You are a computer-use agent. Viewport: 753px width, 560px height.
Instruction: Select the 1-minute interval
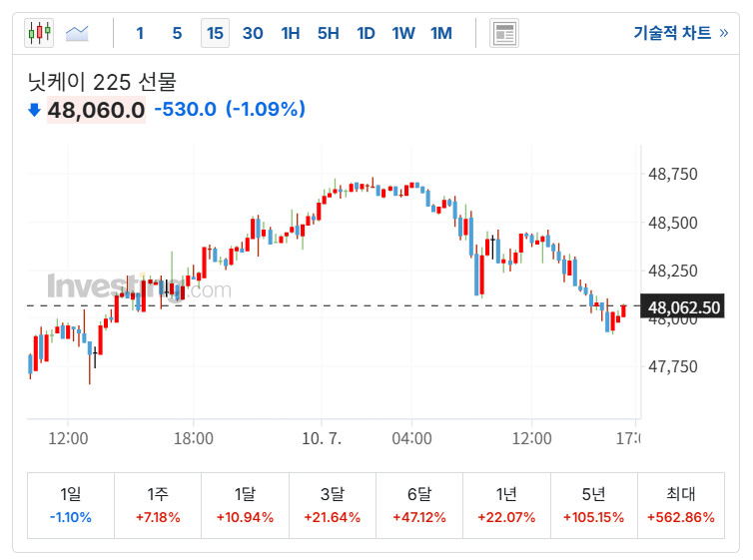point(140,33)
